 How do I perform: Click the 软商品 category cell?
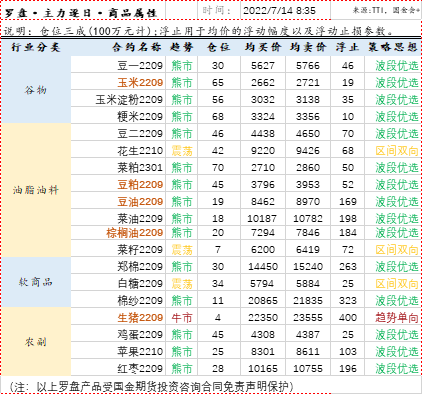(x=36, y=282)
